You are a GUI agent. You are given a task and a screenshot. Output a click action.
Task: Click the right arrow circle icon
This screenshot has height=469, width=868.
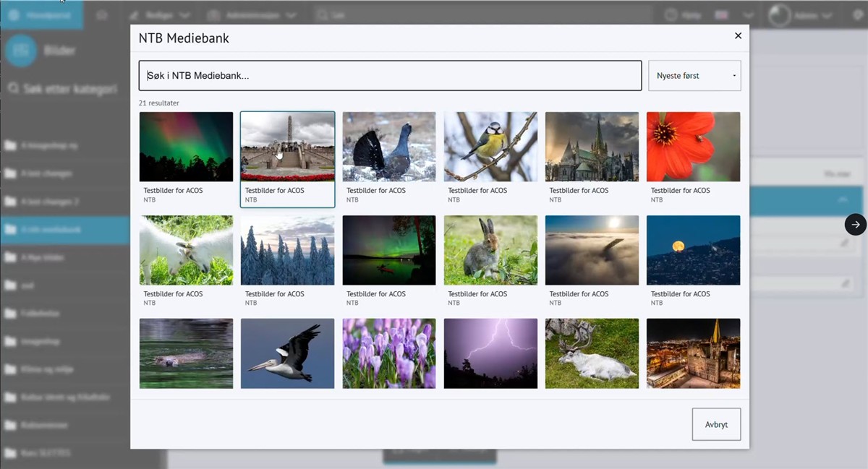855,224
